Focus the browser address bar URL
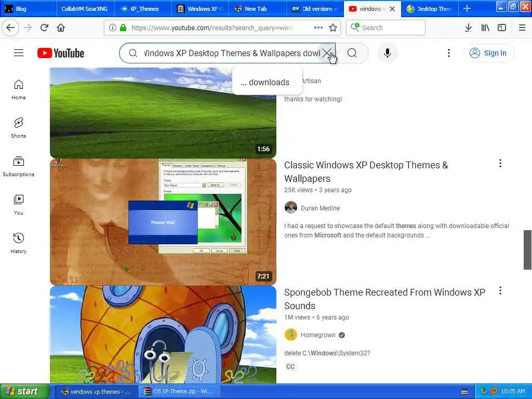 pos(212,28)
